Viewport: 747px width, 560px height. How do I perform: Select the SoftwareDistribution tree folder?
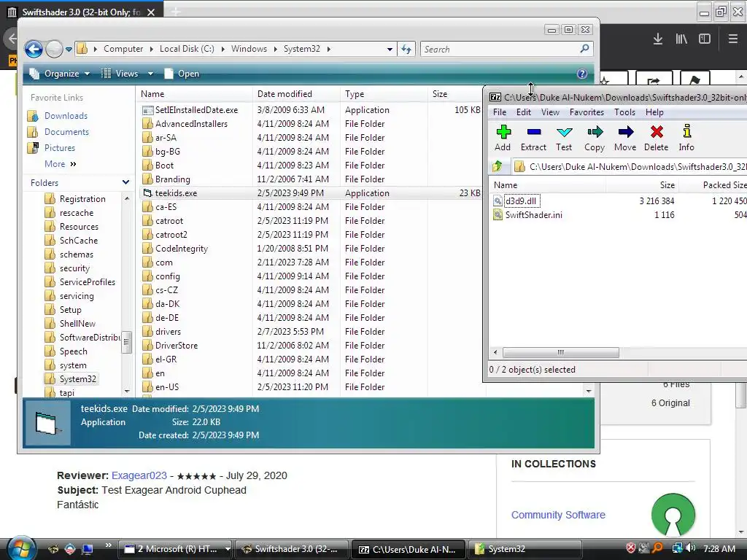[89, 338]
